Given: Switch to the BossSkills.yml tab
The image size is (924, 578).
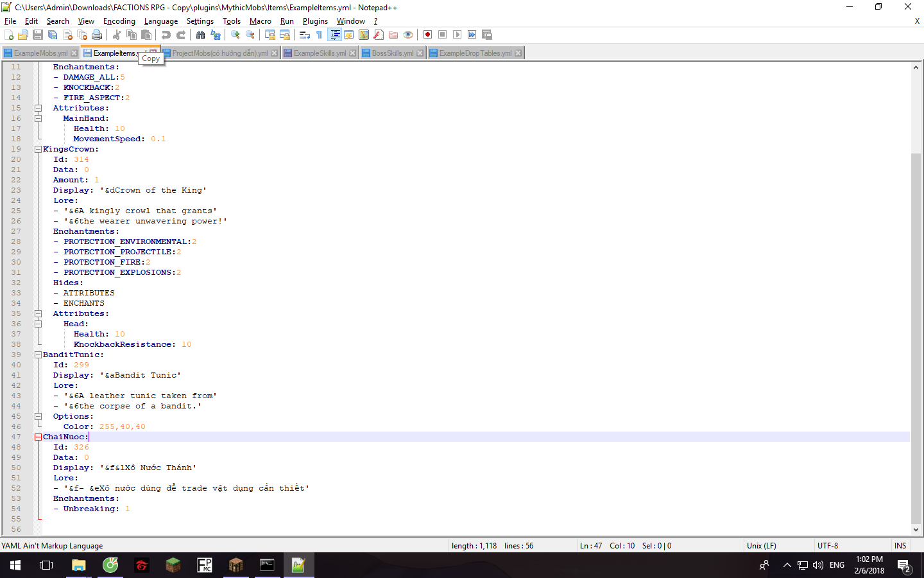Looking at the screenshot, I should [x=391, y=53].
